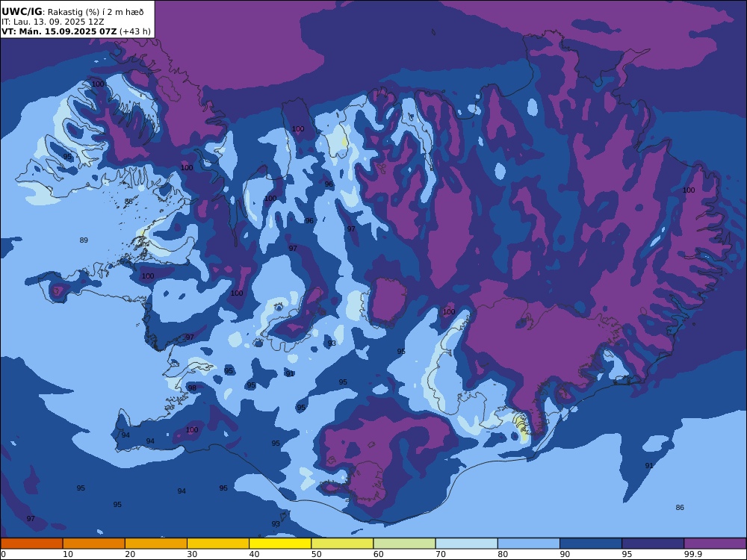Click the '80' color scale label
Viewport: 747px width, 560px height.
503,554
